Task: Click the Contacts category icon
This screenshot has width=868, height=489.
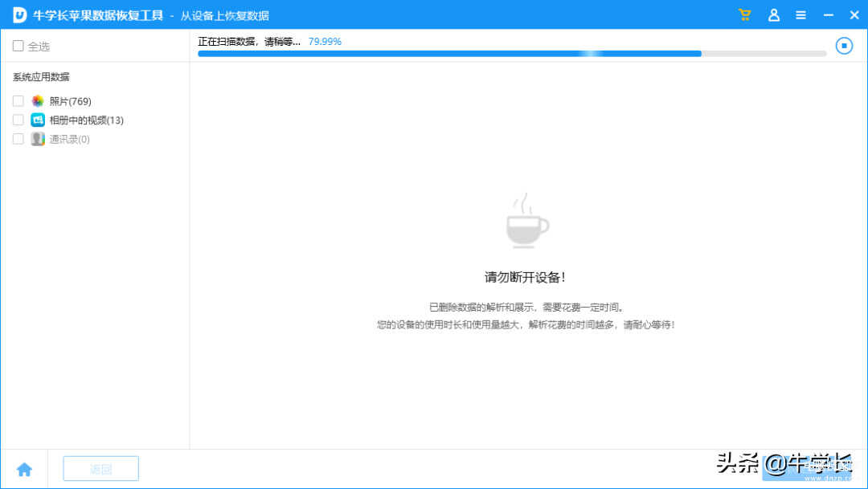Action: click(x=38, y=139)
